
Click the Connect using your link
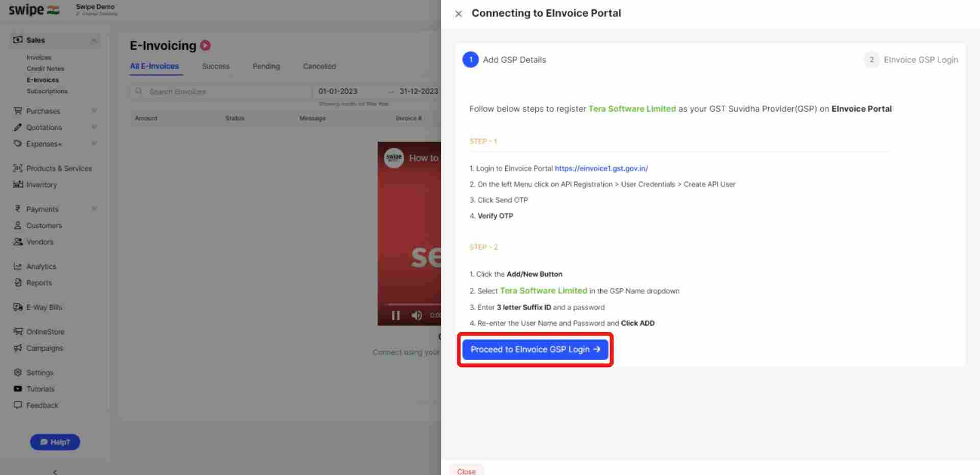click(406, 352)
